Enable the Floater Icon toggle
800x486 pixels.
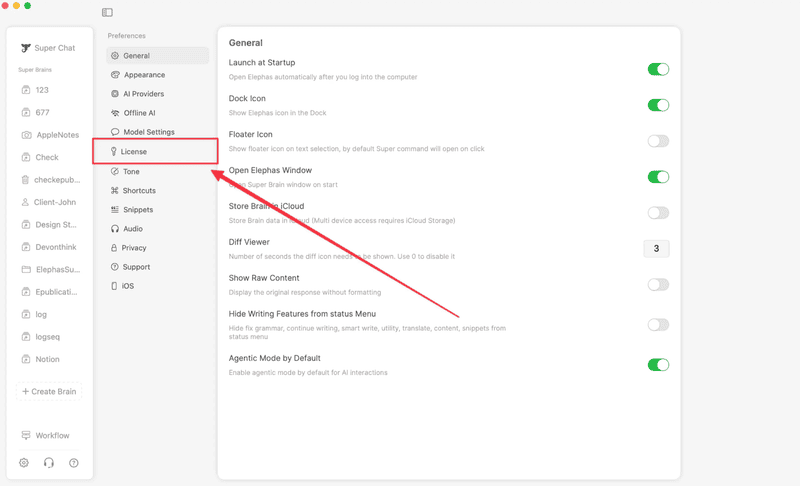(x=657, y=141)
